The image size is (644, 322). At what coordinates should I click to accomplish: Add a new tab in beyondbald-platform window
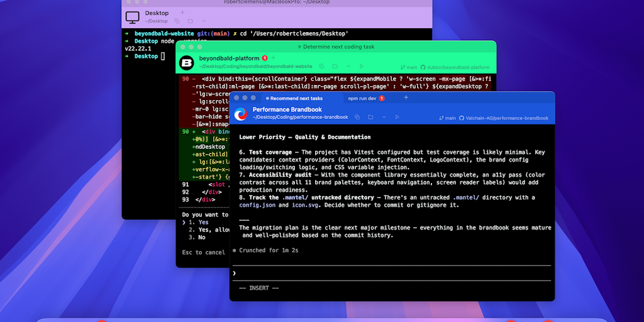coord(273,58)
